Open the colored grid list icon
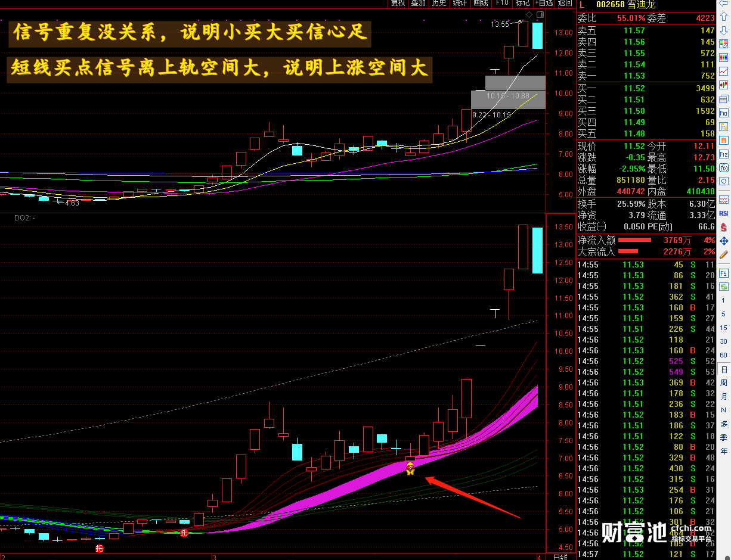This screenshot has width=731, height=560. [x=724, y=57]
